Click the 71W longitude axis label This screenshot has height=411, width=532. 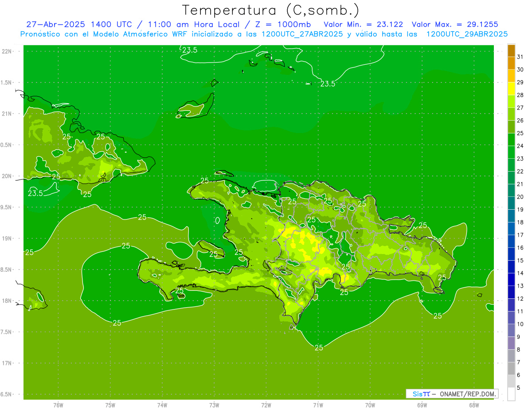pos(318,405)
